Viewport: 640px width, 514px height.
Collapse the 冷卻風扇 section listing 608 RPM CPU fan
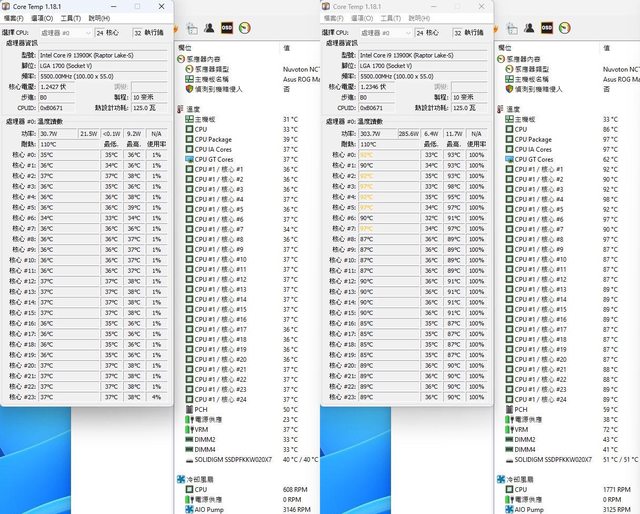point(180,480)
